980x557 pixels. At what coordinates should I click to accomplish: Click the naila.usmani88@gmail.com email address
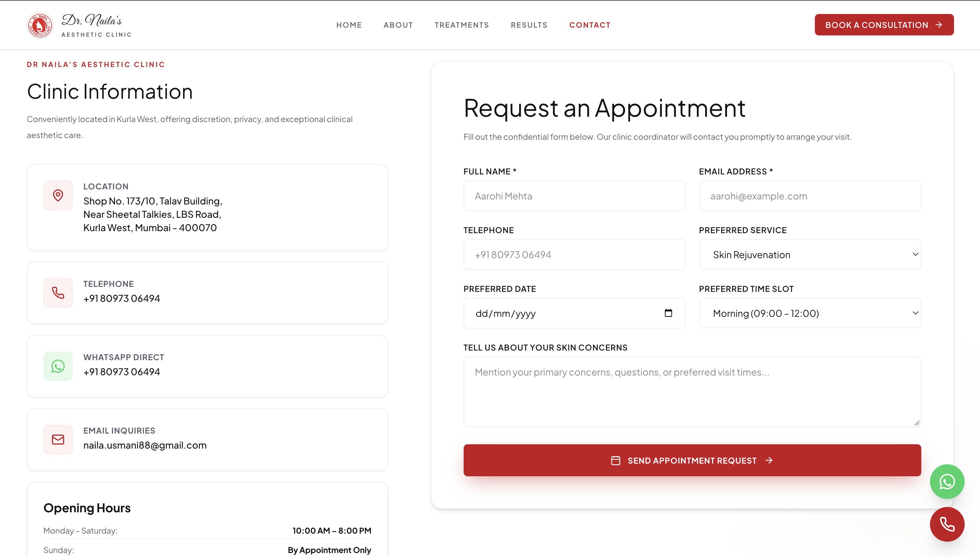145,445
